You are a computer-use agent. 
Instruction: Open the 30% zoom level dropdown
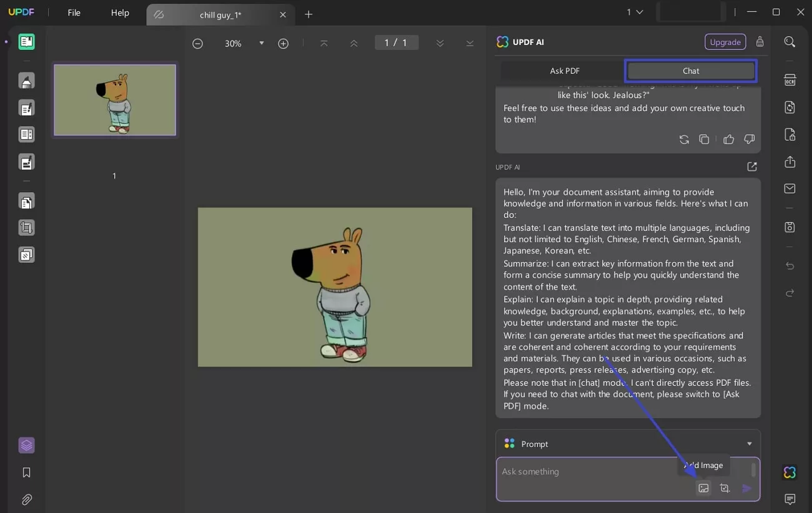261,43
